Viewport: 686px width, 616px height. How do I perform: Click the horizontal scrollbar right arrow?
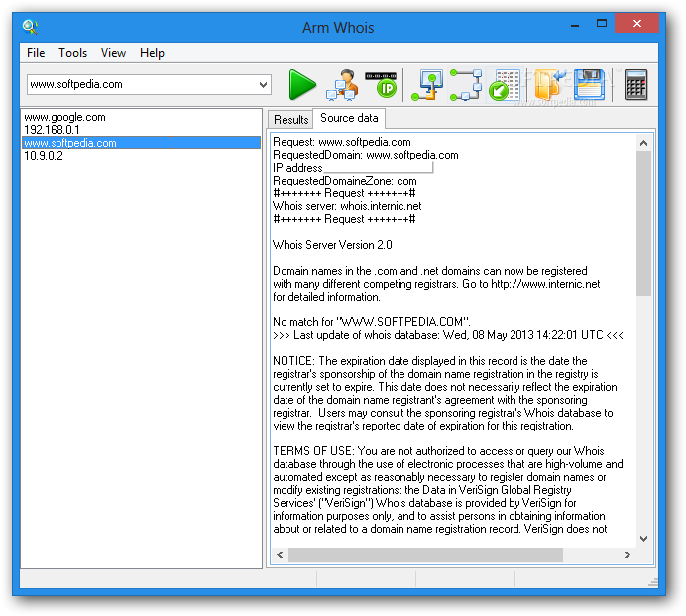coord(627,554)
